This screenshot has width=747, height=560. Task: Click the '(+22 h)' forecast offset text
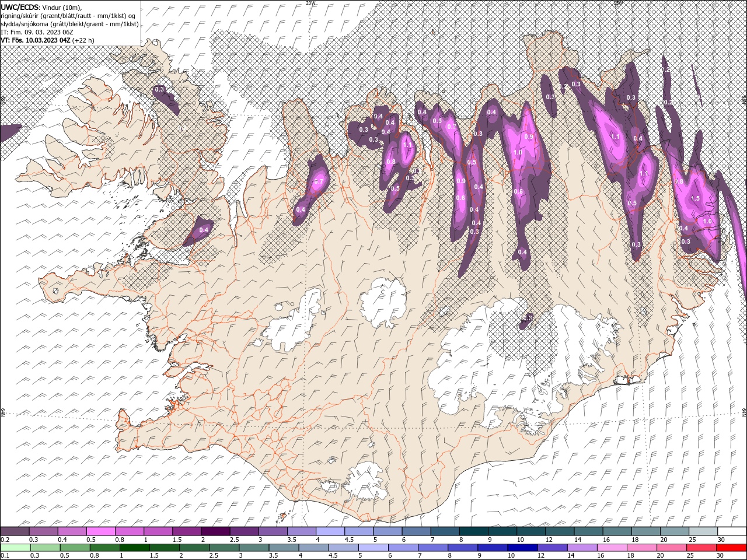pos(83,40)
